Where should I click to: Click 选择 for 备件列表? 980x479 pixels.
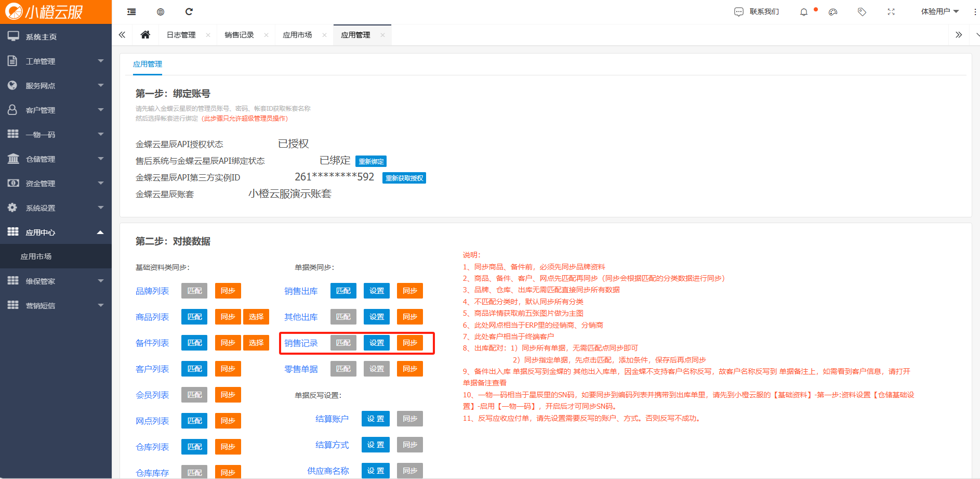[x=256, y=343]
